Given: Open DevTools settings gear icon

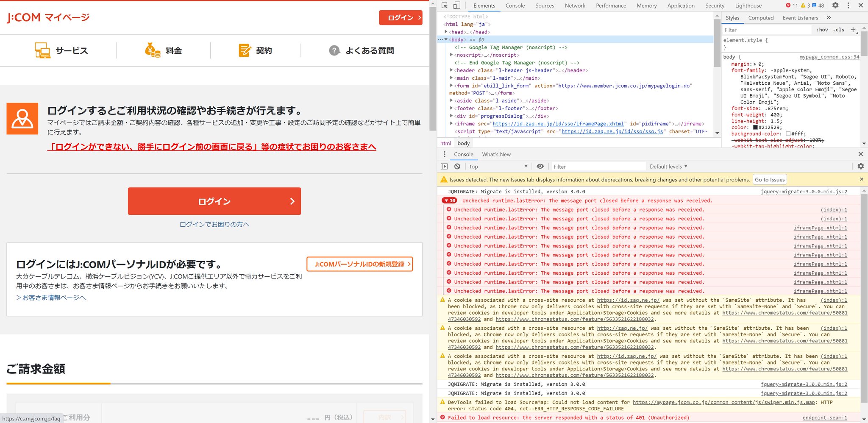Looking at the screenshot, I should coord(835,6).
